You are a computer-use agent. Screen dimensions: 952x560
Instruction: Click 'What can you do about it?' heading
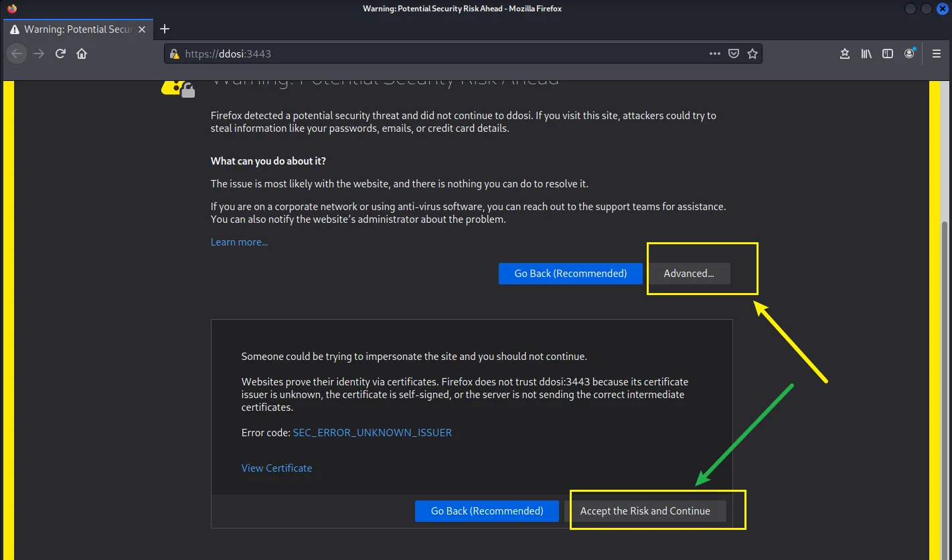point(268,161)
